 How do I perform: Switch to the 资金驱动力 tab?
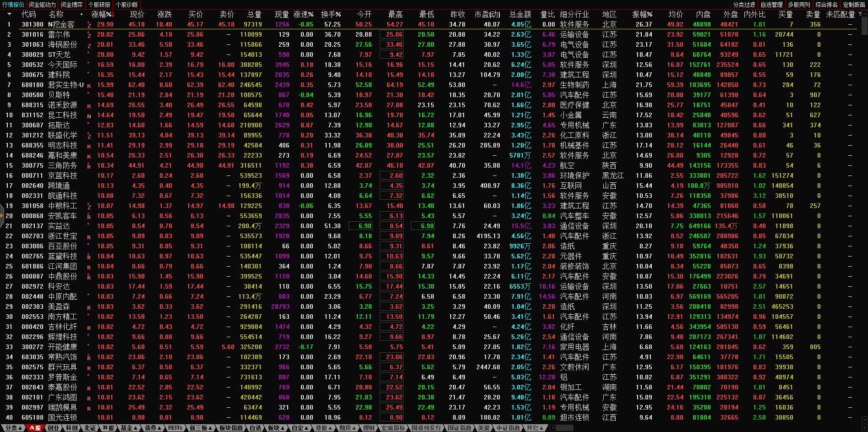click(42, 5)
